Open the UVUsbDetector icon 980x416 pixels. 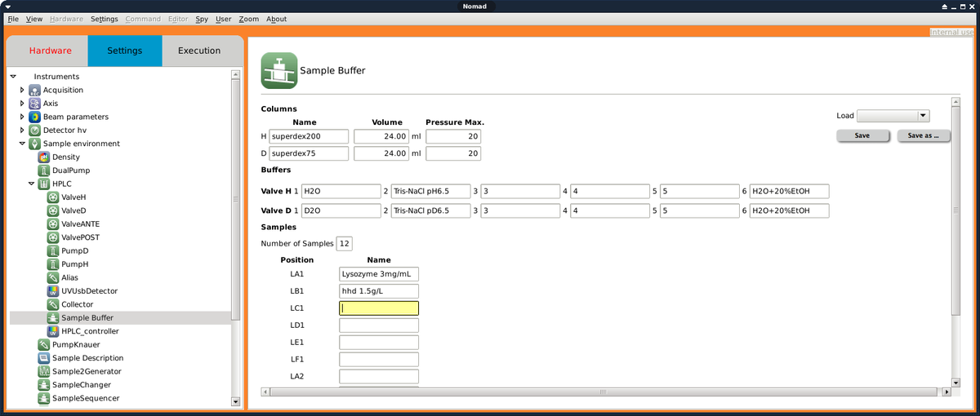click(x=53, y=291)
